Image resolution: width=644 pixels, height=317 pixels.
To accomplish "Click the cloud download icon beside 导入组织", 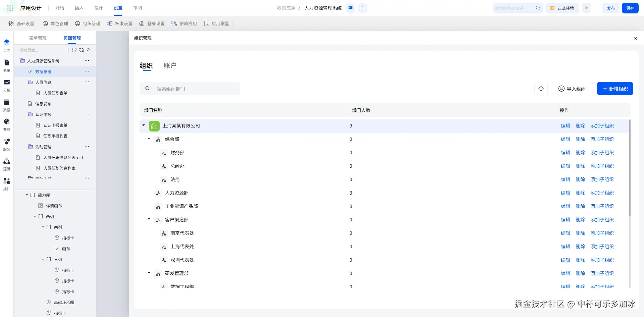I will [x=541, y=89].
